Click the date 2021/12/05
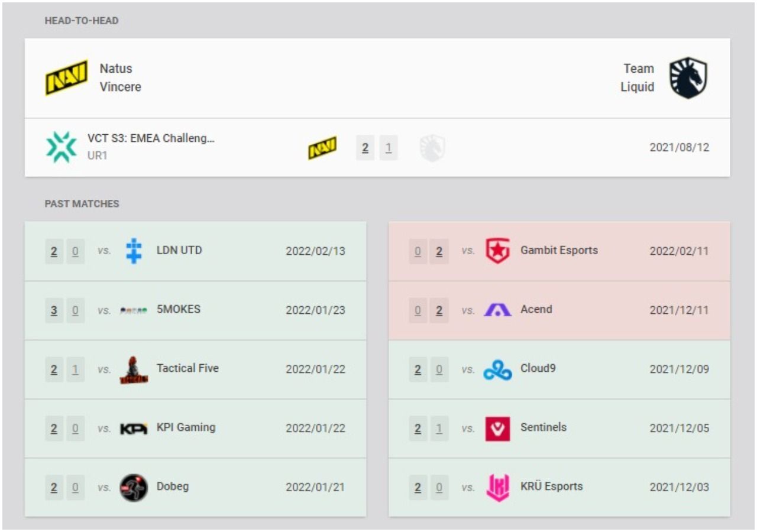The width and height of the screenshot is (757, 532). [x=679, y=429]
